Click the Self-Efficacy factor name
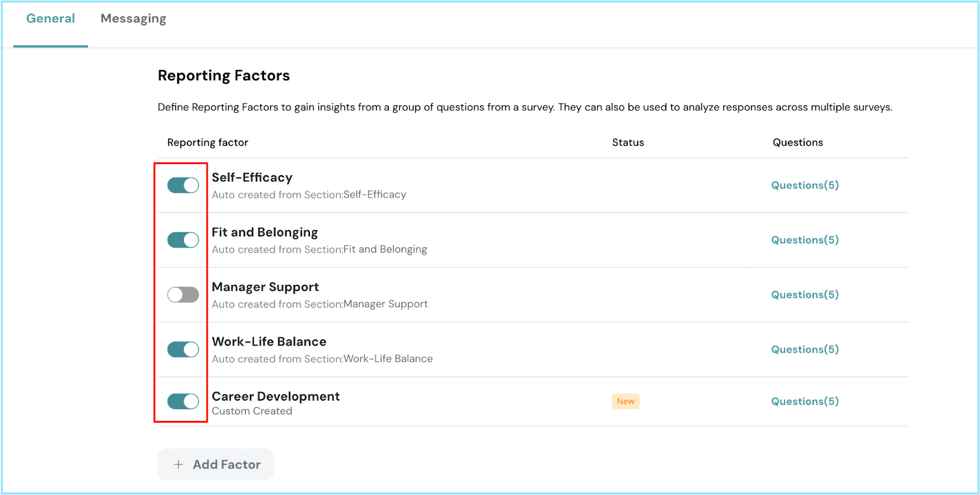The image size is (980, 495). pyautogui.click(x=252, y=178)
